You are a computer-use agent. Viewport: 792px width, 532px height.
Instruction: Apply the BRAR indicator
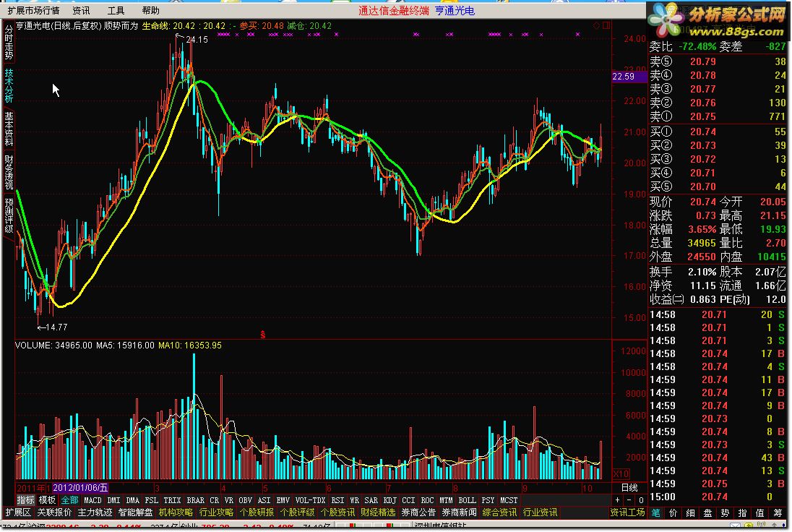[196, 500]
